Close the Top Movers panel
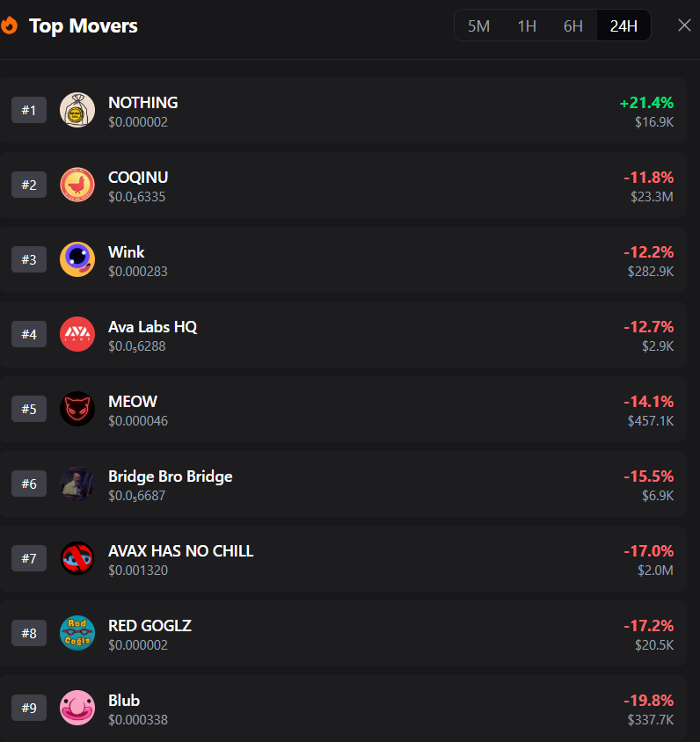This screenshot has width=700, height=742. 684,25
